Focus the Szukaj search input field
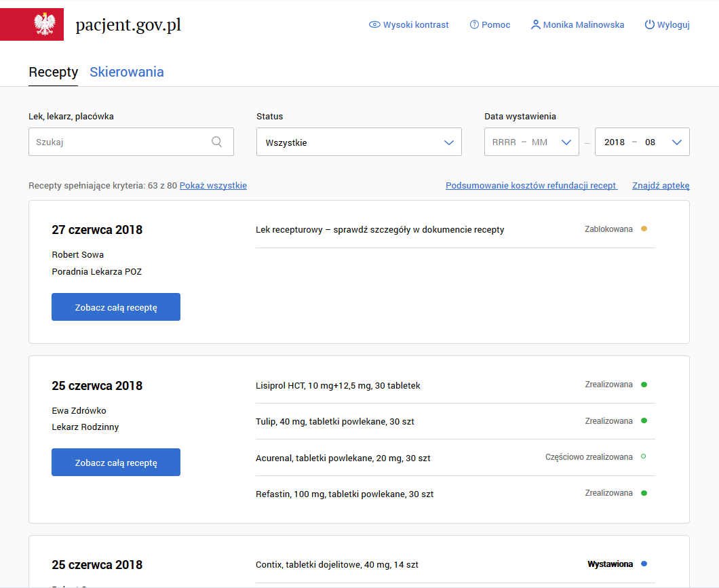719x588 pixels. click(x=119, y=142)
